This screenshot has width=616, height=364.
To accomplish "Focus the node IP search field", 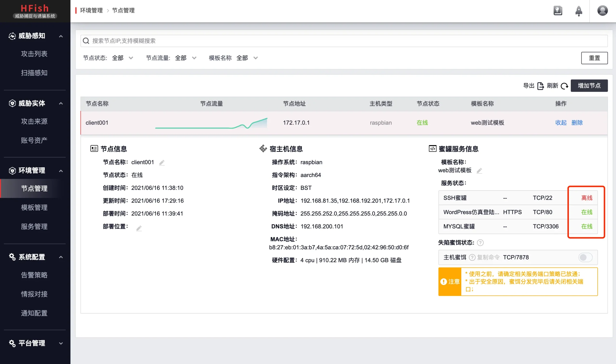I will pyautogui.click(x=344, y=41).
